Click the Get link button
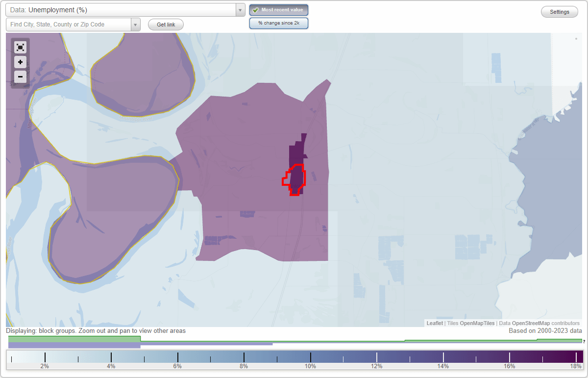 pyautogui.click(x=165, y=24)
